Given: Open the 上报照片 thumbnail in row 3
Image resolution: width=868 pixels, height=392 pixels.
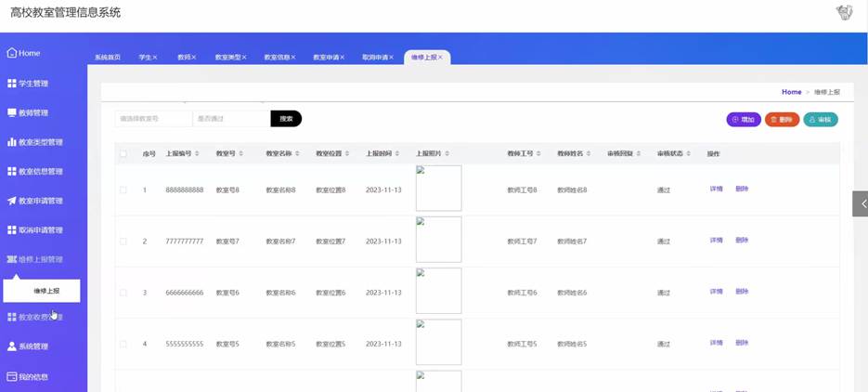Looking at the screenshot, I should click(x=438, y=291).
